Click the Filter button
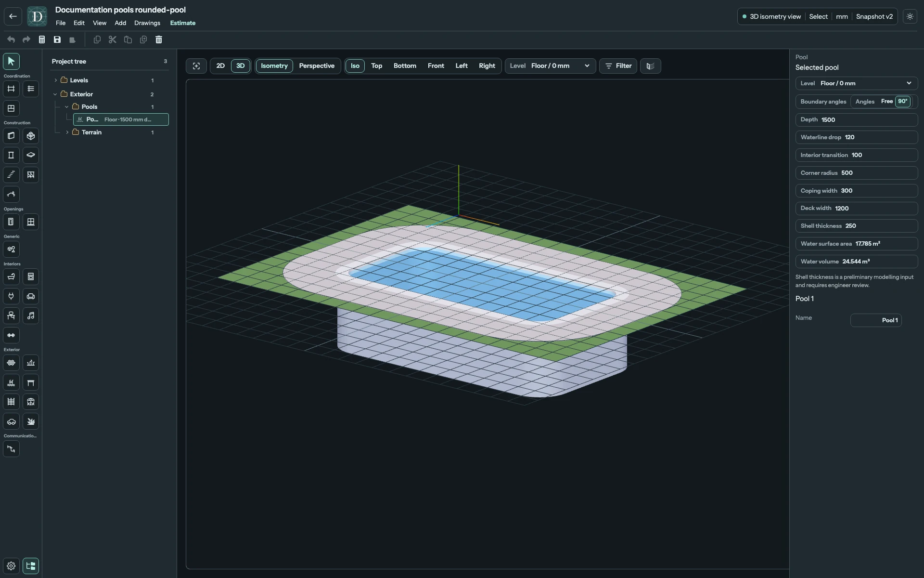 [618, 66]
